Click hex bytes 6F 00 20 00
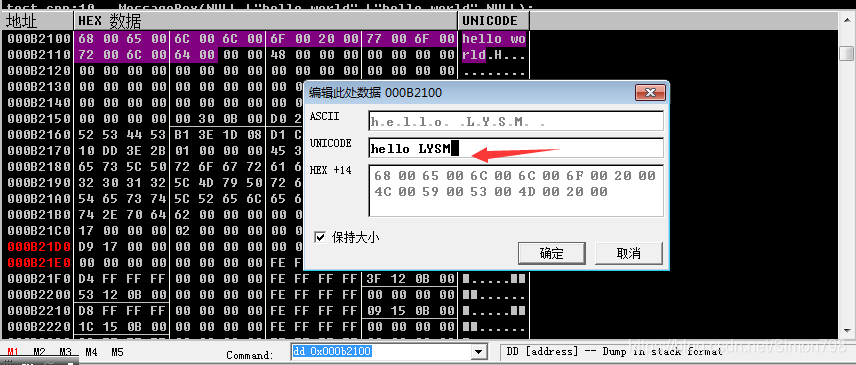Image resolution: width=856 pixels, height=365 pixels. (x=314, y=39)
